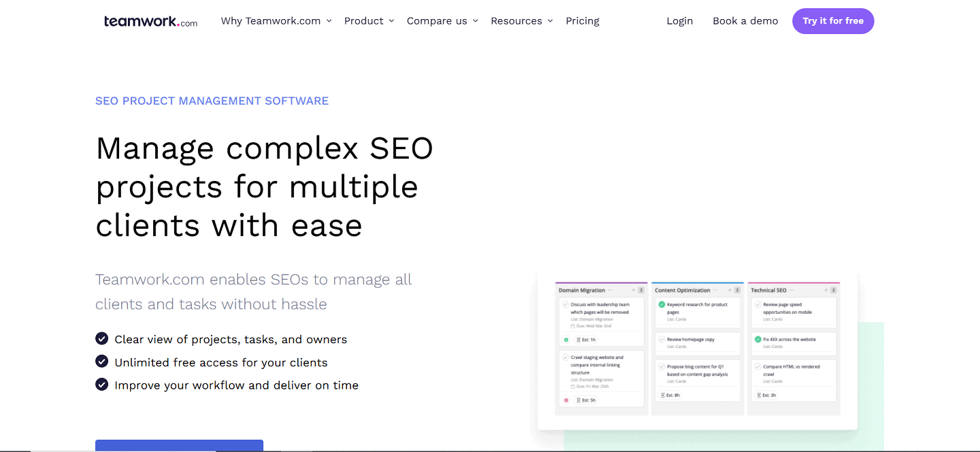Screen dimensions: 980x452
Task: Click the hourglass icon beside Est: 3h
Action: coord(758,395)
